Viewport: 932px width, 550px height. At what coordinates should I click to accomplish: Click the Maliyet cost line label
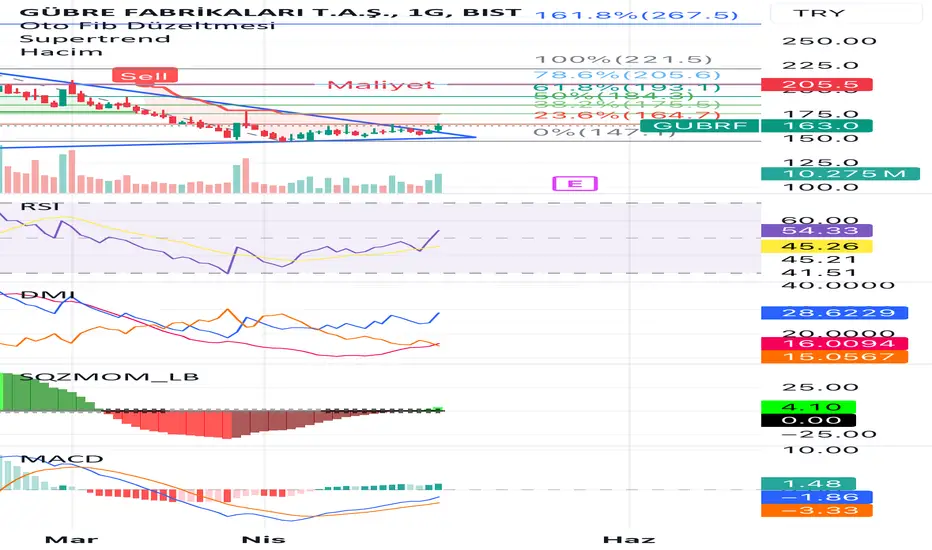381,85
